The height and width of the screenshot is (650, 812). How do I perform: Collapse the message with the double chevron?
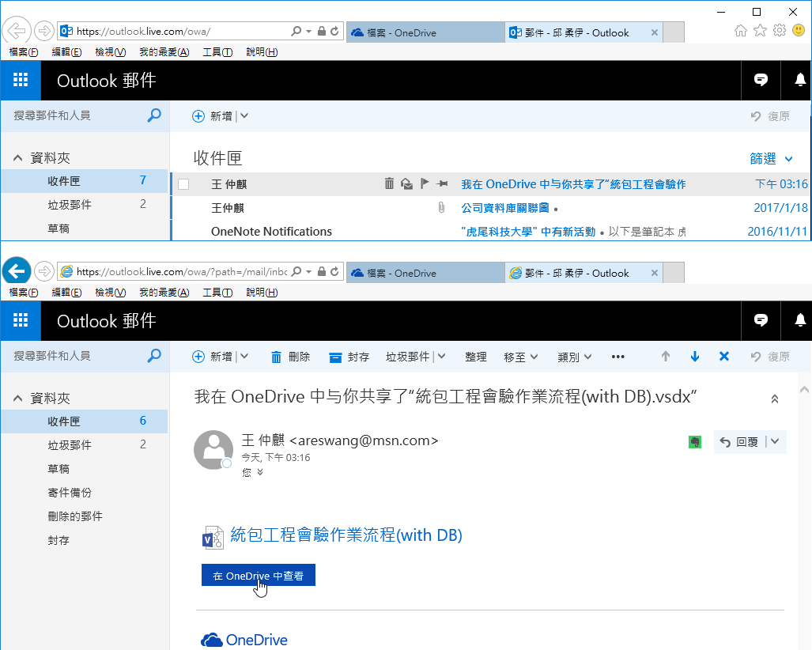point(775,399)
